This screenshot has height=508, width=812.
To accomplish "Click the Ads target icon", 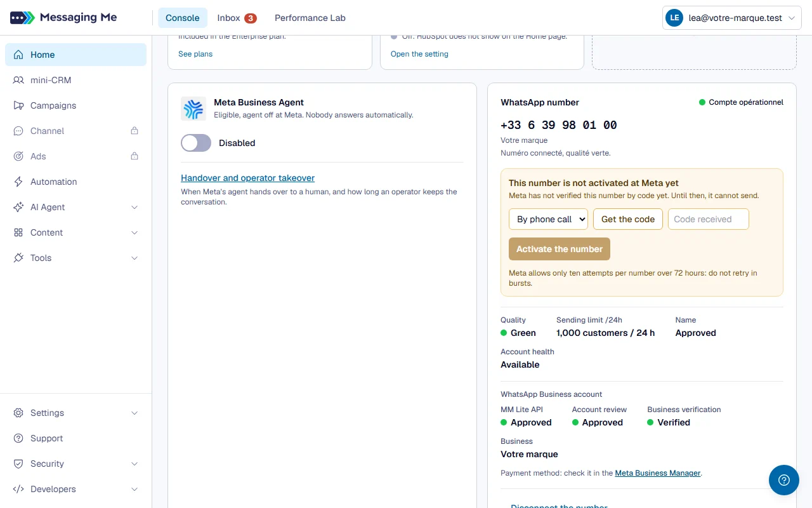I will 18,156.
